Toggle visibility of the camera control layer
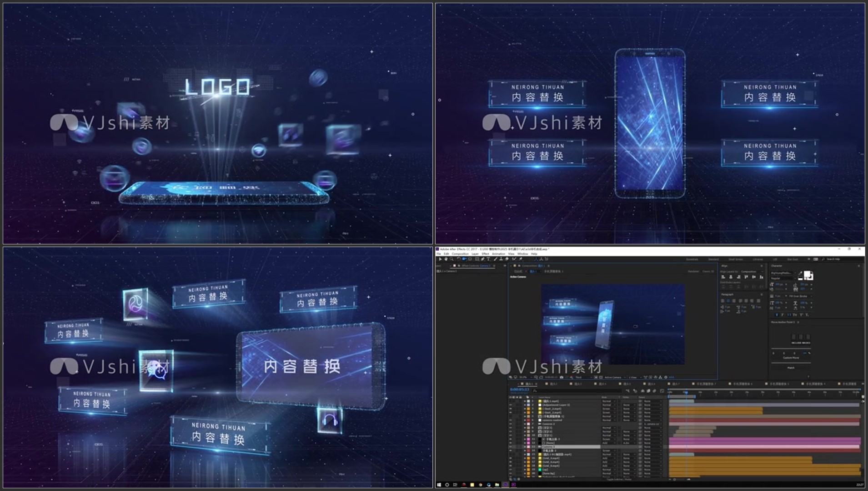 point(511,420)
